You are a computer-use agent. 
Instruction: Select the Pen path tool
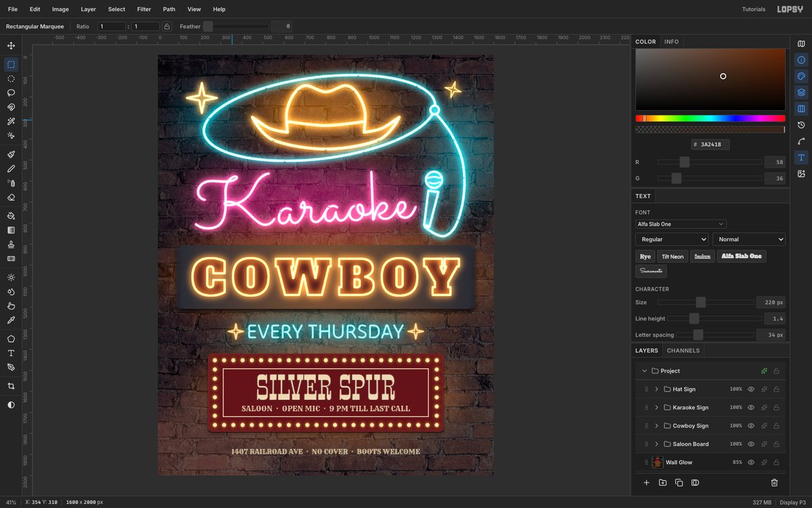(11, 367)
